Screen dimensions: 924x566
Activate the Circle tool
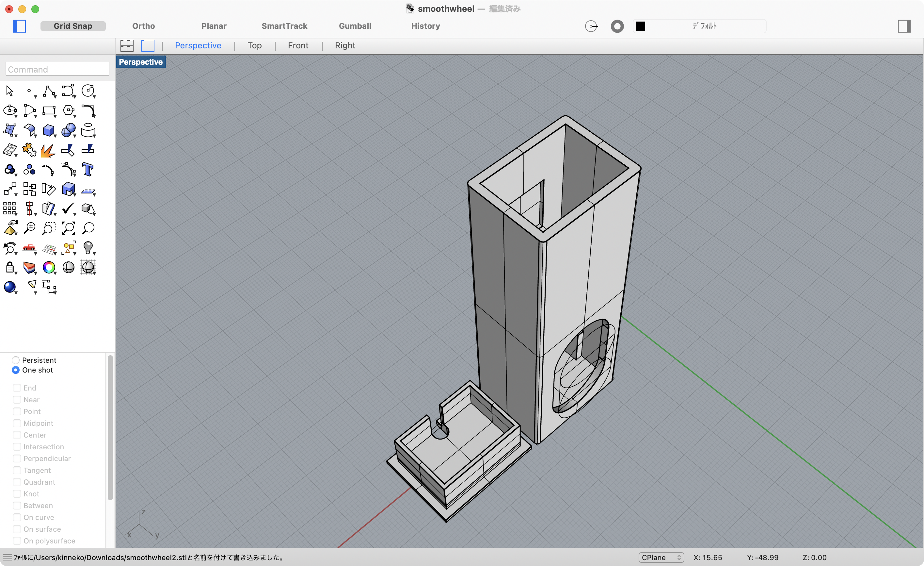[x=88, y=91]
